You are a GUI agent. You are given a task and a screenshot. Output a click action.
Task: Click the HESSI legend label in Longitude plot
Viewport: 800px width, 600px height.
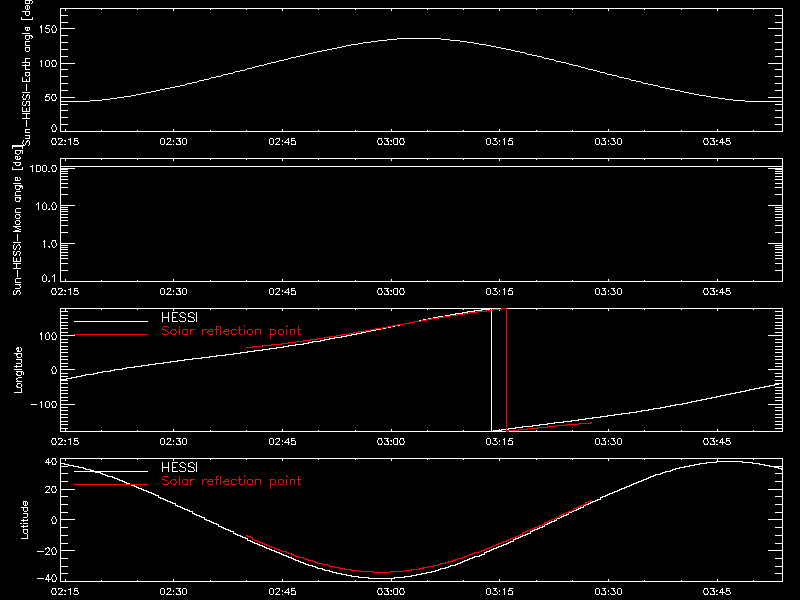pyautogui.click(x=179, y=317)
